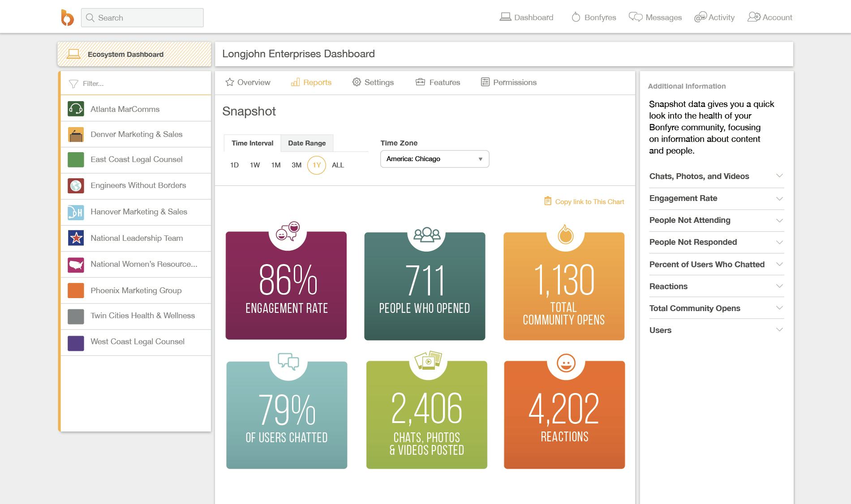851x504 pixels.
Task: Click the purple West Coast Legal Counsel swatch
Action: click(76, 343)
